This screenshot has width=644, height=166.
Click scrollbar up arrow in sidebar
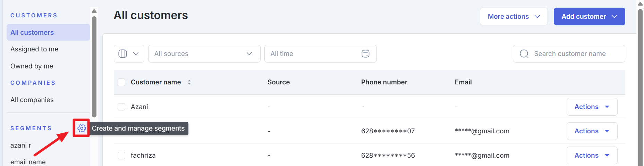(94, 11)
